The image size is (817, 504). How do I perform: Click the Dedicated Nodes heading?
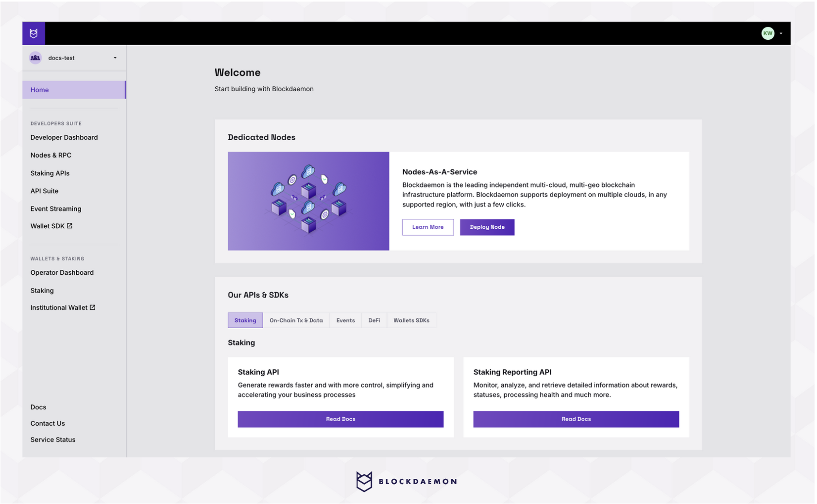tap(262, 137)
